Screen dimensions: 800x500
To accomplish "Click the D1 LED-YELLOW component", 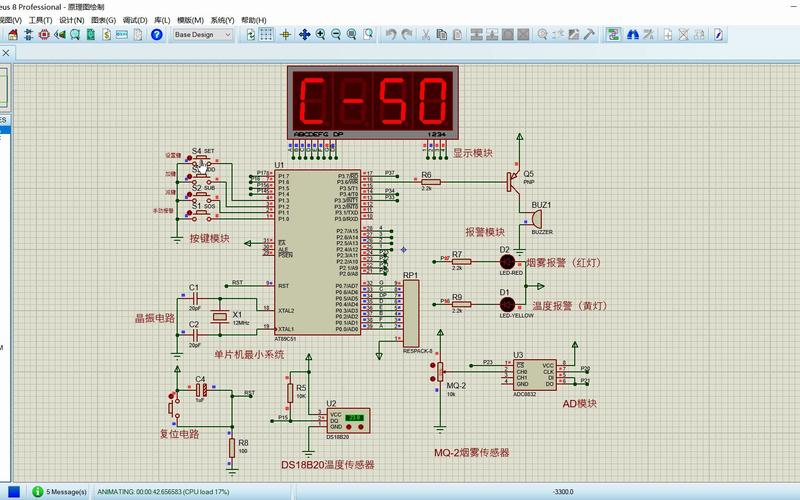I will coord(507,305).
